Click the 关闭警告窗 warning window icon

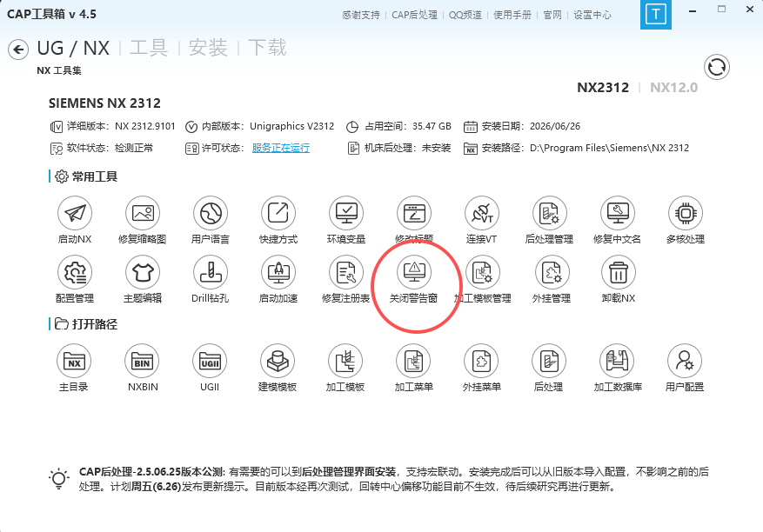(x=414, y=272)
